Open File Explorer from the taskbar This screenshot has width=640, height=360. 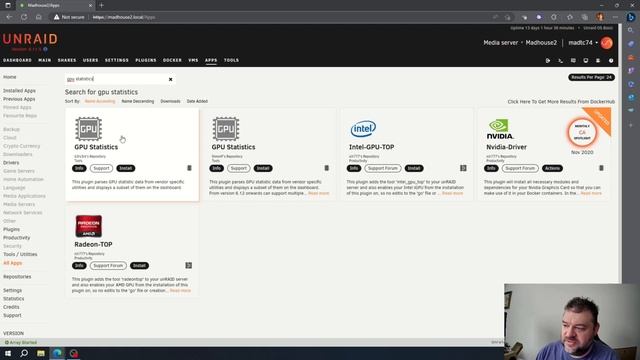[41, 353]
